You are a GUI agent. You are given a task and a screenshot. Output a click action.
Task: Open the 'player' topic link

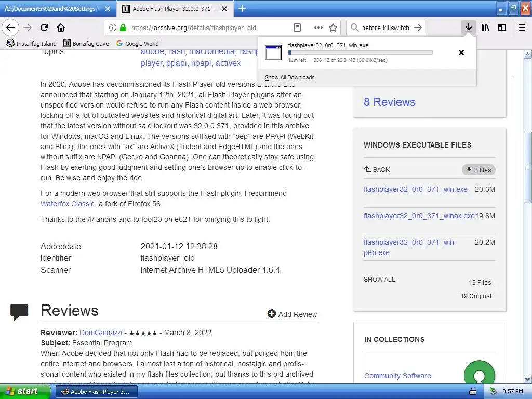151,63
